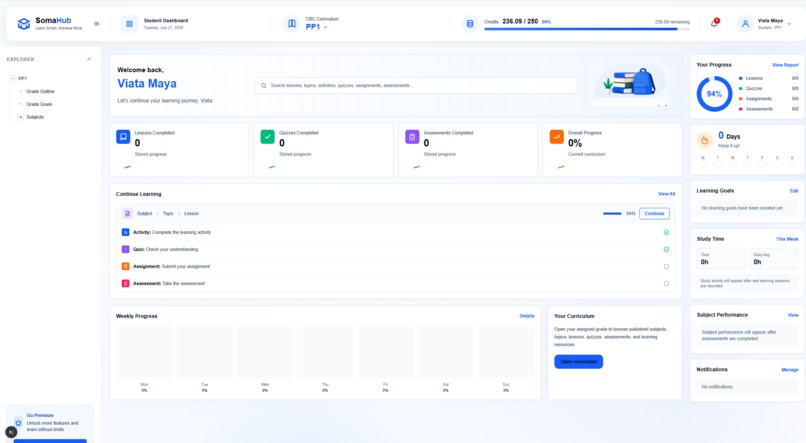The image size is (806, 443).
Task: Click the Assessments legend entry
Action: 768,109
